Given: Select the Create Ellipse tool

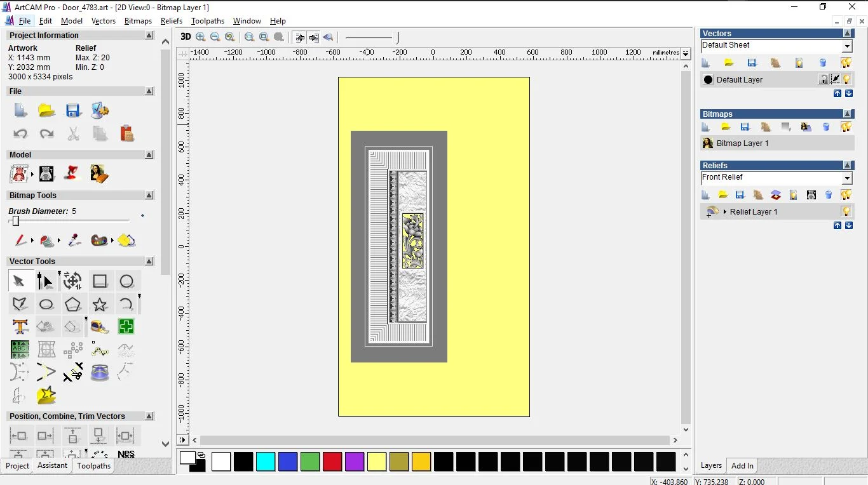Looking at the screenshot, I should pos(46,303).
